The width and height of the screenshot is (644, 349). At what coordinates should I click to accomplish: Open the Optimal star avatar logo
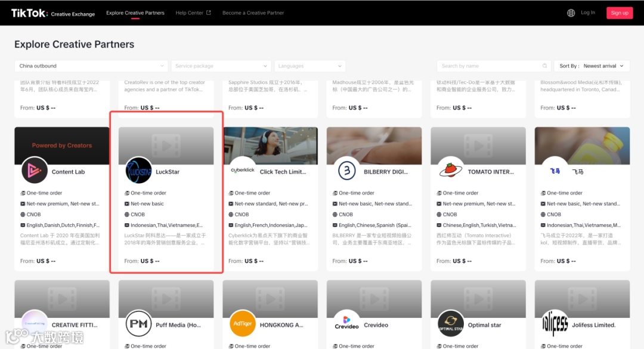tap(451, 323)
